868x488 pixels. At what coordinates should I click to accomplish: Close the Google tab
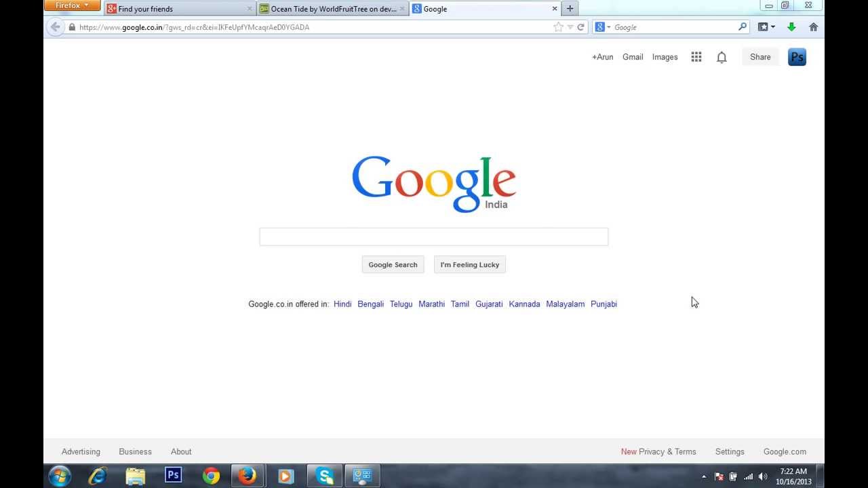555,9
